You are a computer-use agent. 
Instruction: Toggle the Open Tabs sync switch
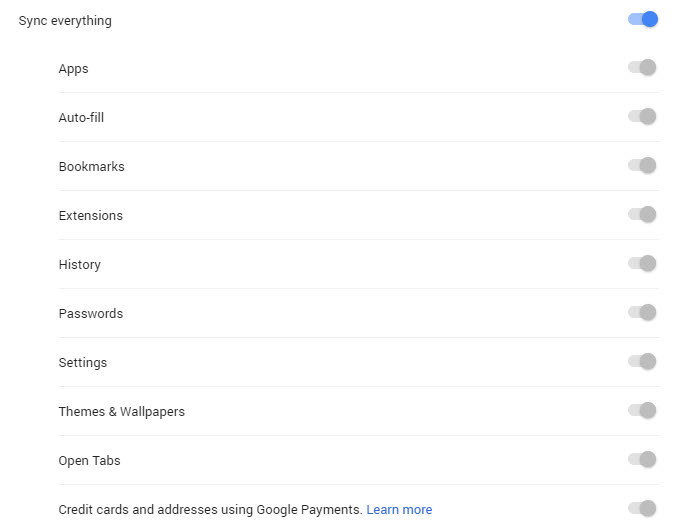[642, 460]
